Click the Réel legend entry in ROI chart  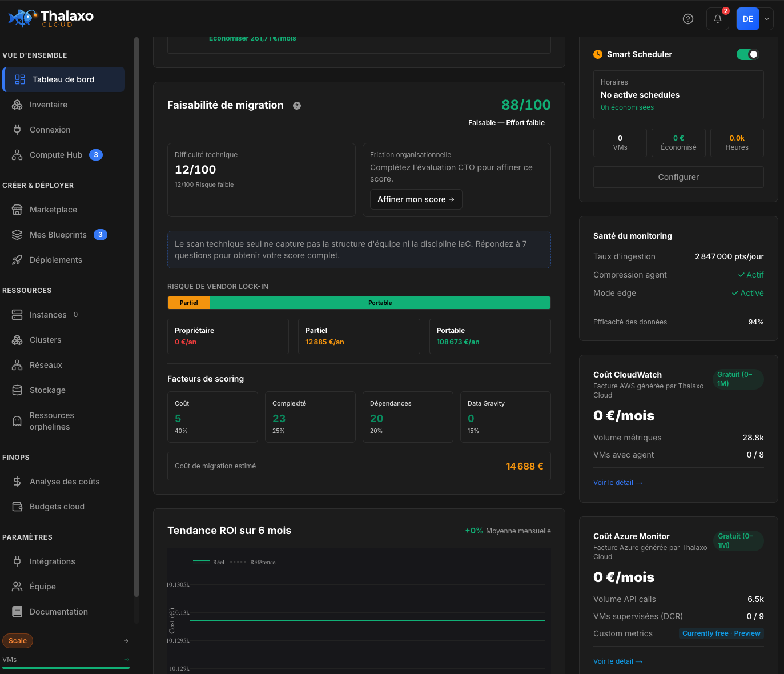coord(209,562)
